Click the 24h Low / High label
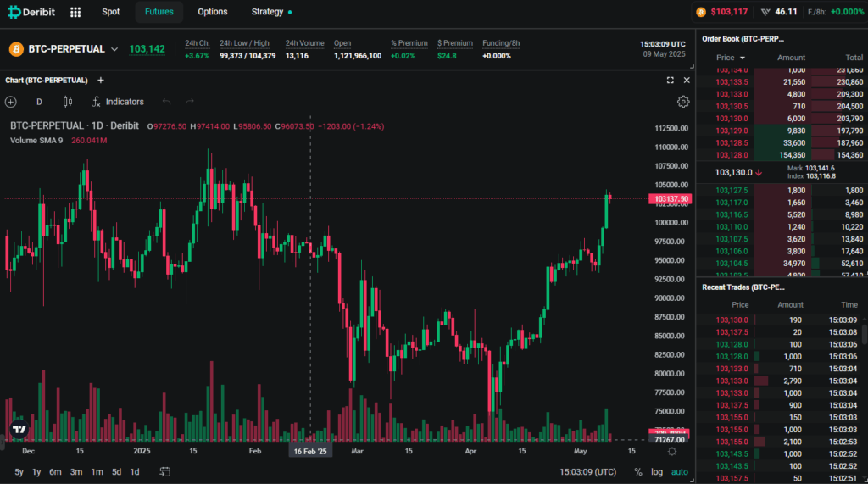The height and width of the screenshot is (484, 868). click(x=244, y=43)
